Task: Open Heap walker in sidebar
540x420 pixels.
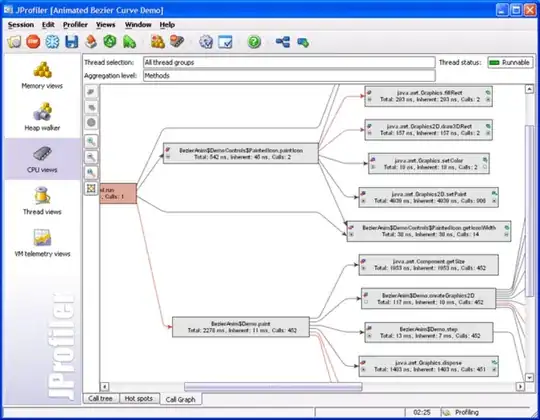Action: pos(42,117)
